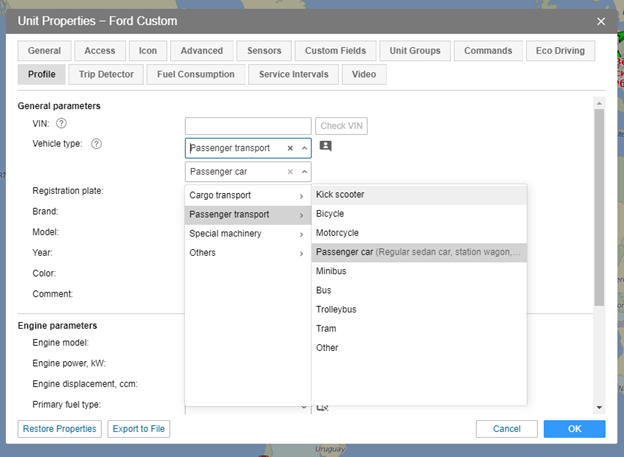The height and width of the screenshot is (457, 624).
Task: Click inside the VIN input field
Action: pyautogui.click(x=248, y=126)
